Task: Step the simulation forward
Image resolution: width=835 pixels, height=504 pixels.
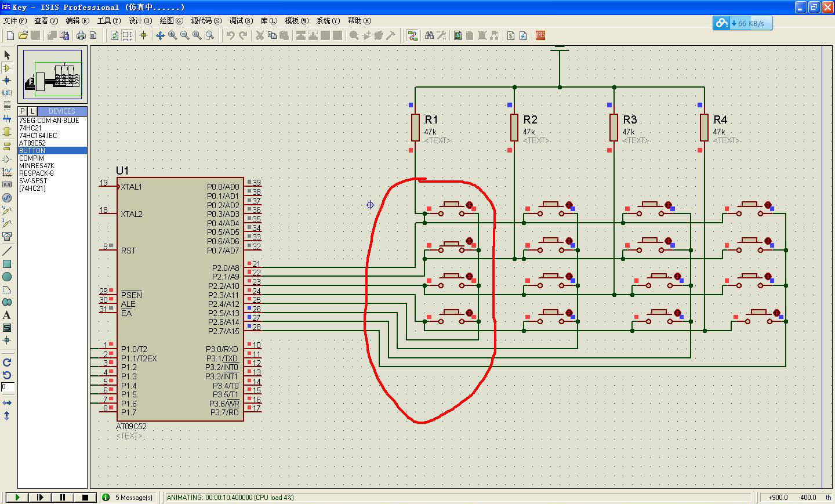Action: tap(39, 497)
